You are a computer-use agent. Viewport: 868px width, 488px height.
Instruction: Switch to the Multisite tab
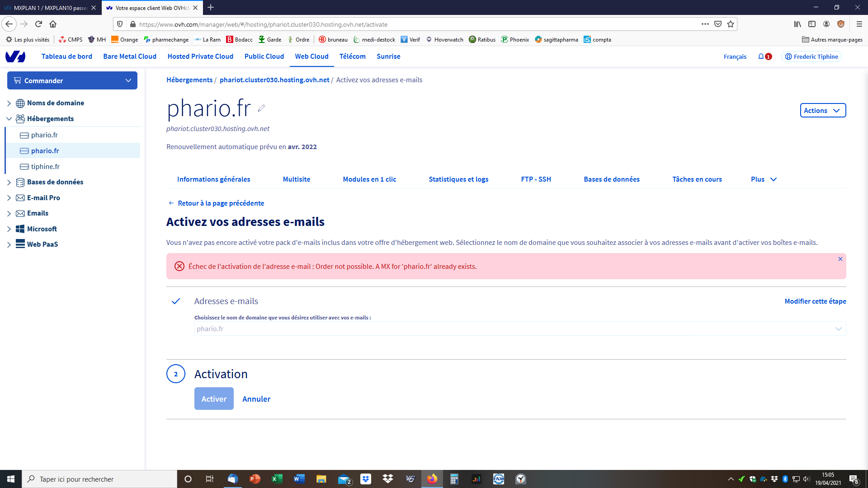coord(296,179)
